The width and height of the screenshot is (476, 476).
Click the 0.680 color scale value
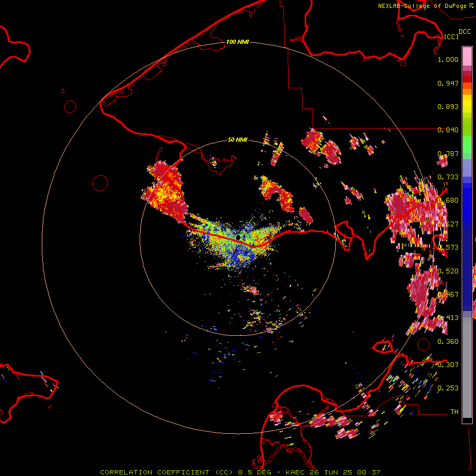(x=448, y=200)
